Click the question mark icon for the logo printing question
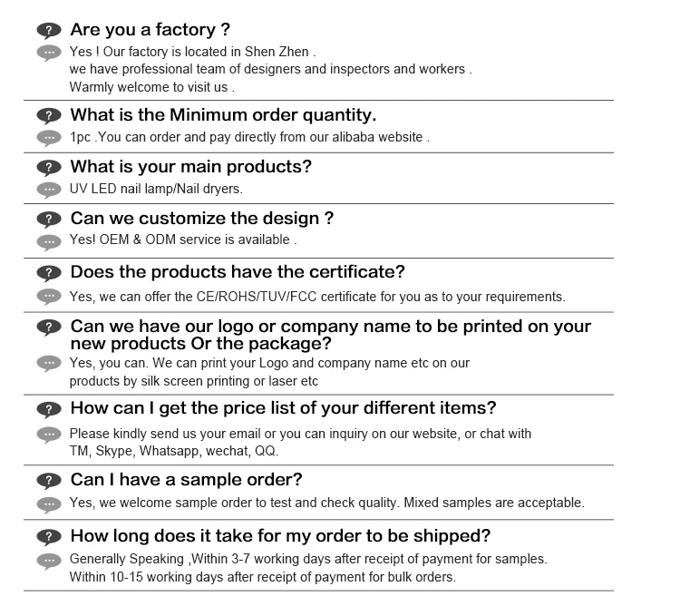The width and height of the screenshot is (680, 616). click(x=49, y=328)
